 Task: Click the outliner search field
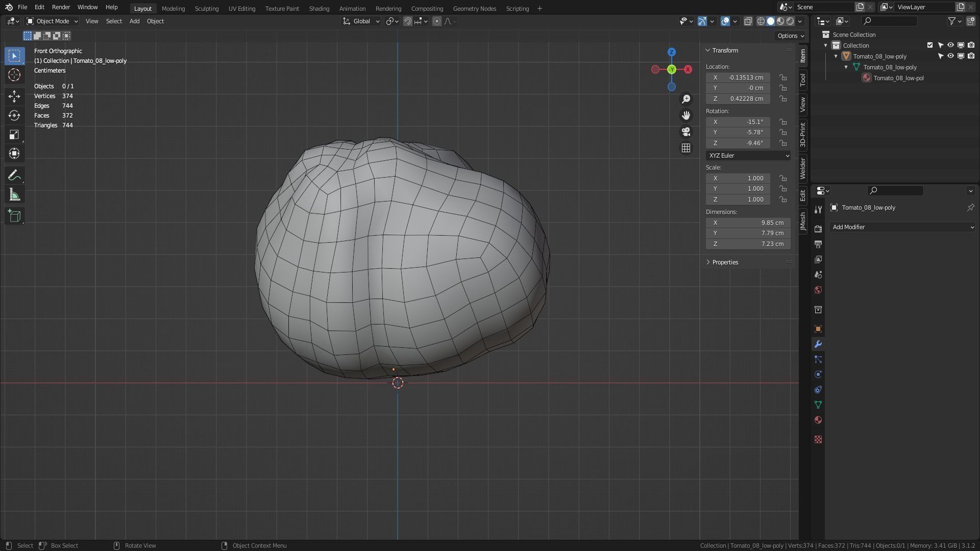(889, 21)
